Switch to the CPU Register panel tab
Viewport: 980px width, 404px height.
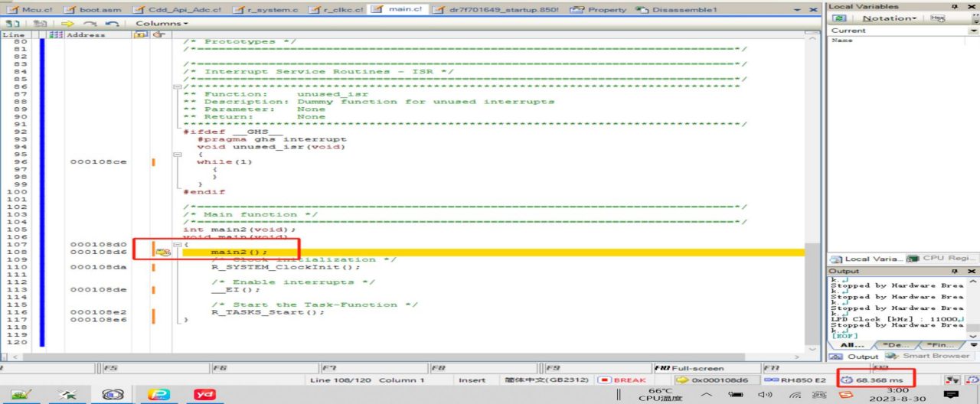tap(943, 259)
